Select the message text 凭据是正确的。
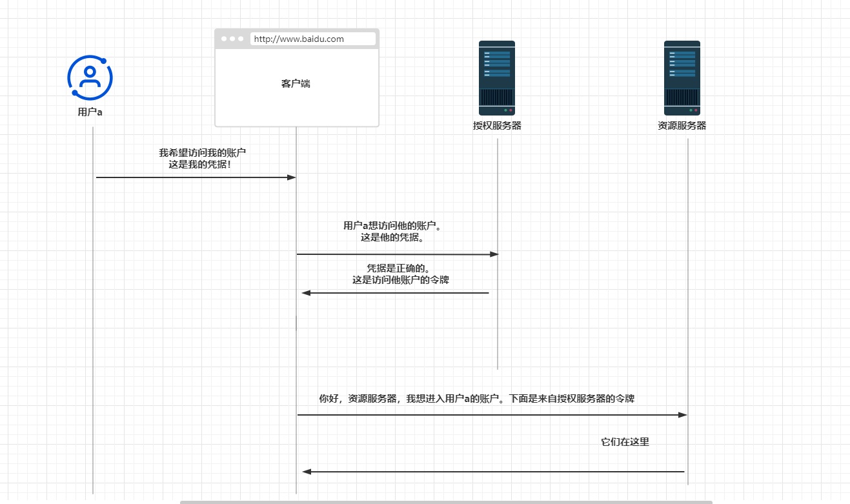 (x=398, y=268)
